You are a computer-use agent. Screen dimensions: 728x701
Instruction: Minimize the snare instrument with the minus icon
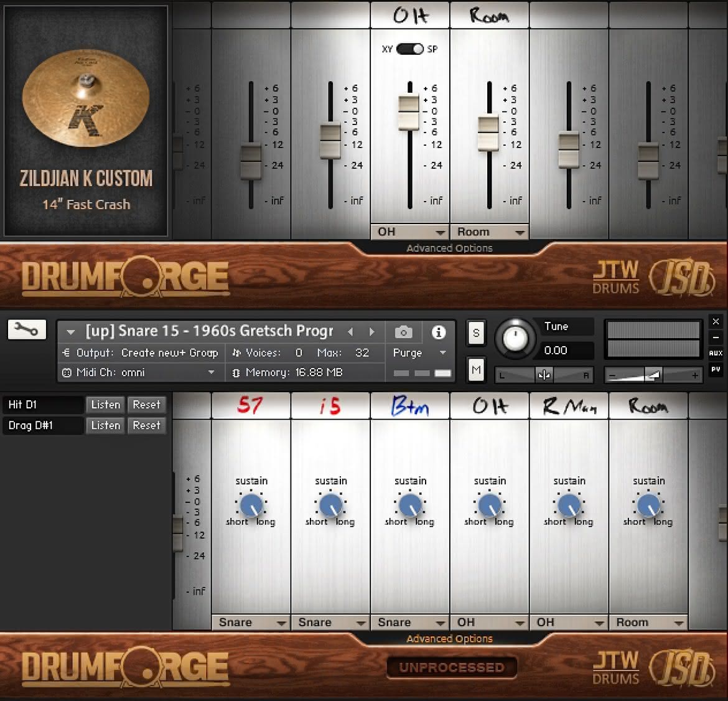(x=716, y=337)
